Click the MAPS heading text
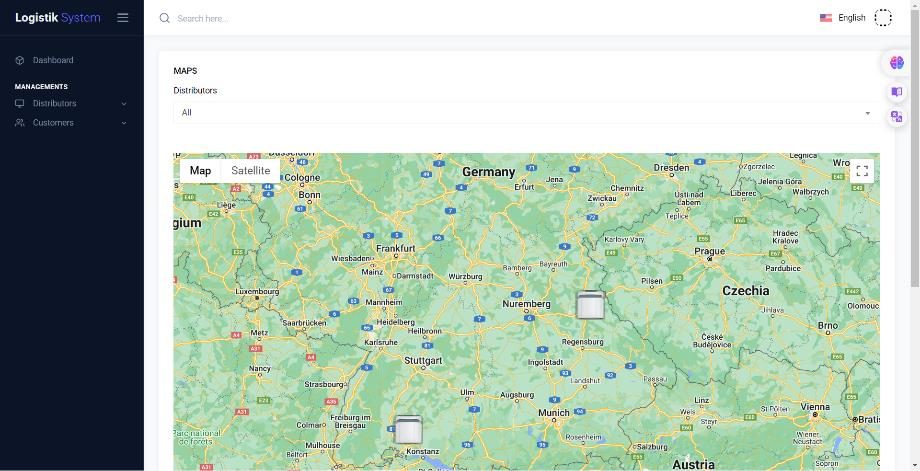The image size is (920, 471). tap(185, 70)
